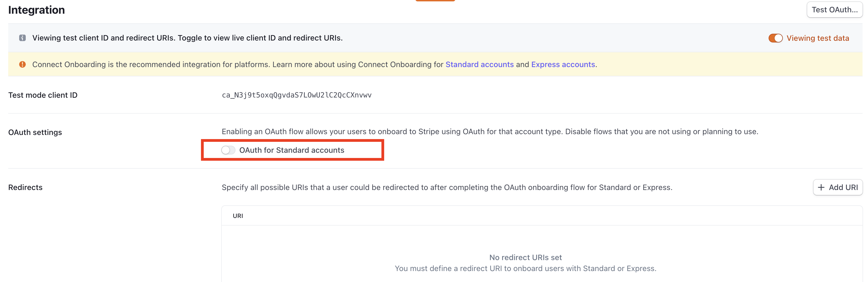Open the Test OAuth... button
Viewport: 868px width, 282px height.
coord(834,10)
